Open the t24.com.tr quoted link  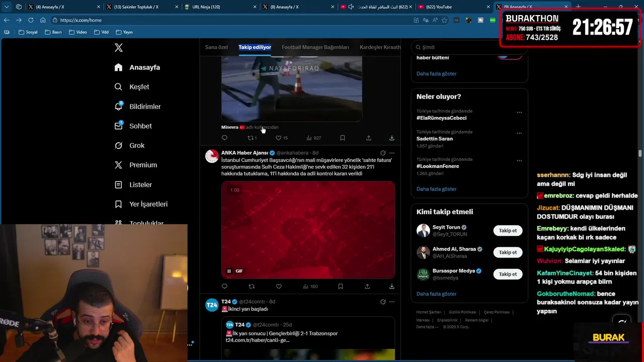258,340
